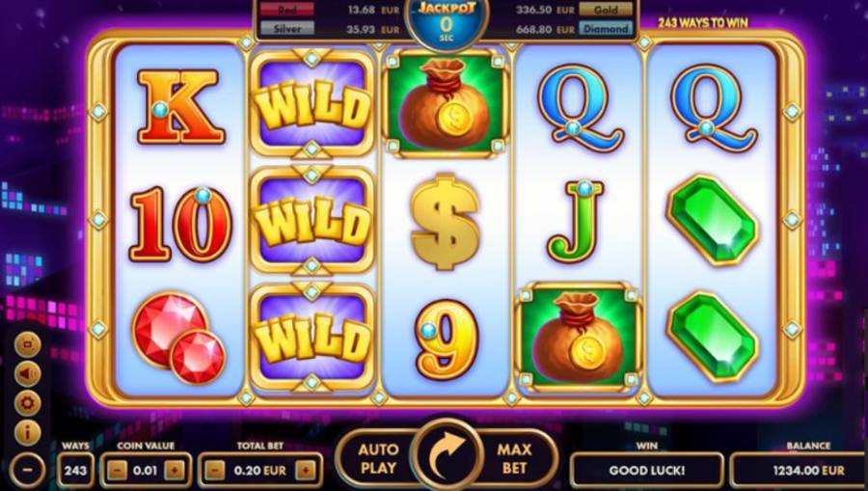
Task: Click the gold dollar sign symbol
Action: tap(445, 222)
